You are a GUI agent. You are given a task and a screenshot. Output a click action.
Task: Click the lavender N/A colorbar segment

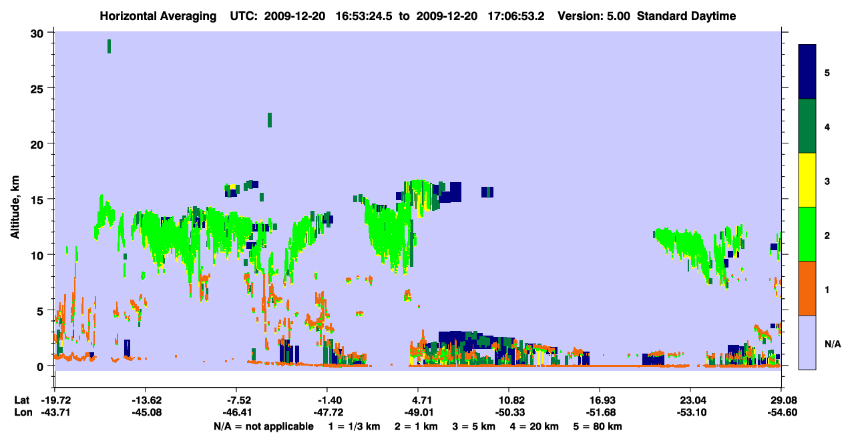[x=807, y=342]
